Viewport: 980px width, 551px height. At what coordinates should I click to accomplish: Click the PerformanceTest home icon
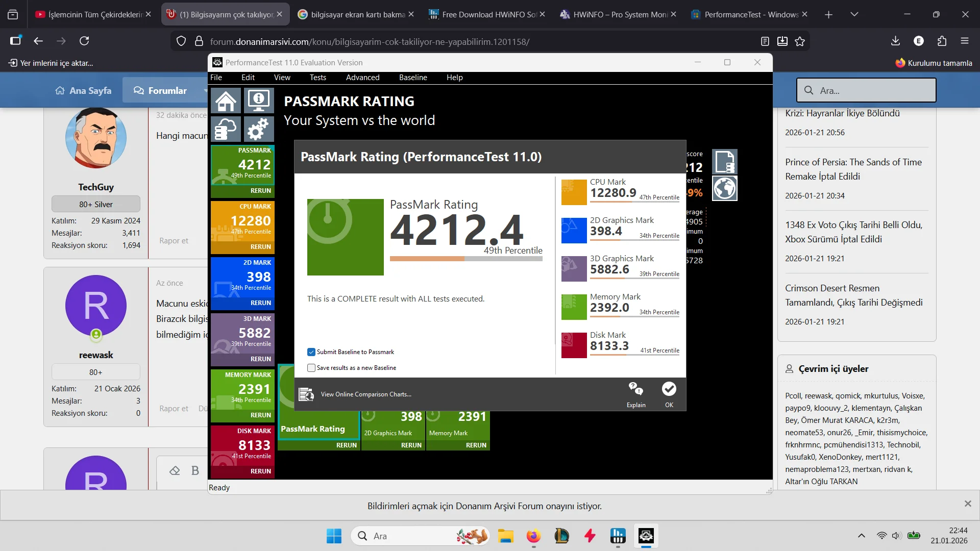point(225,101)
